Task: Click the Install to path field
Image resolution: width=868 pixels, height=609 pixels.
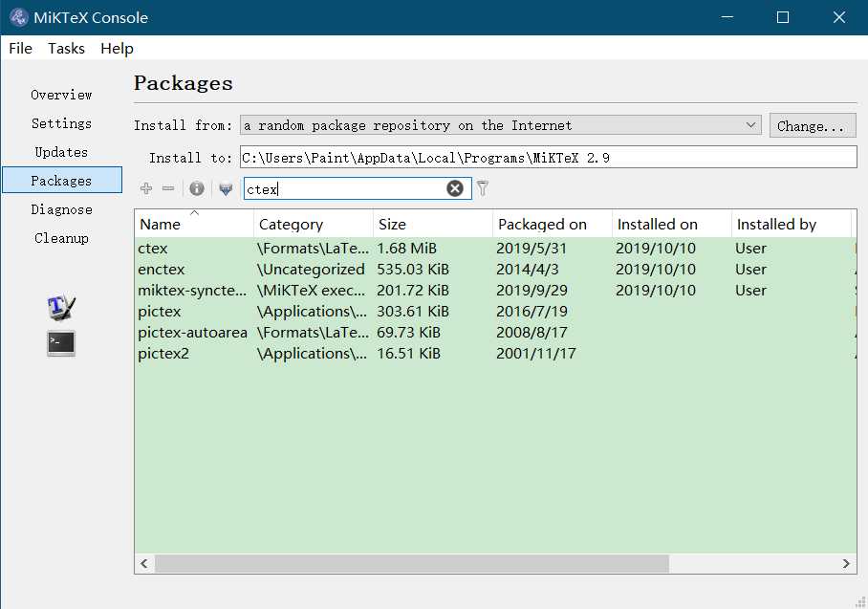Action: point(548,157)
